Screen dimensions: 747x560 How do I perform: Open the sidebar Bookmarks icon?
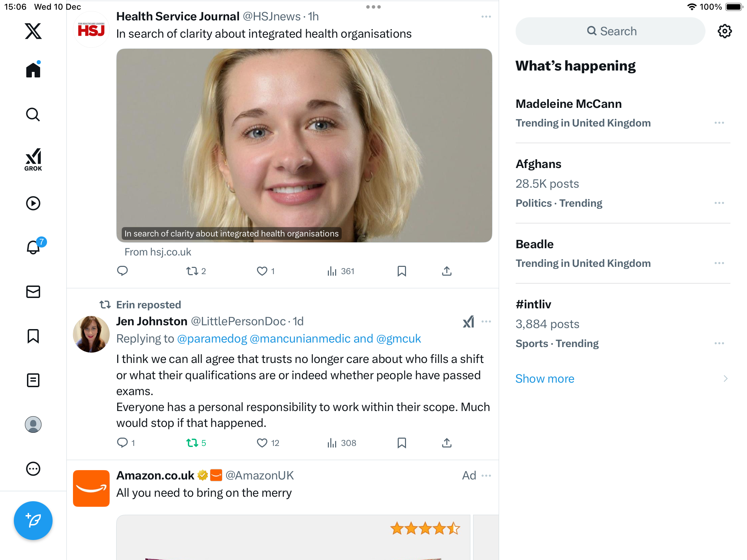tap(33, 336)
